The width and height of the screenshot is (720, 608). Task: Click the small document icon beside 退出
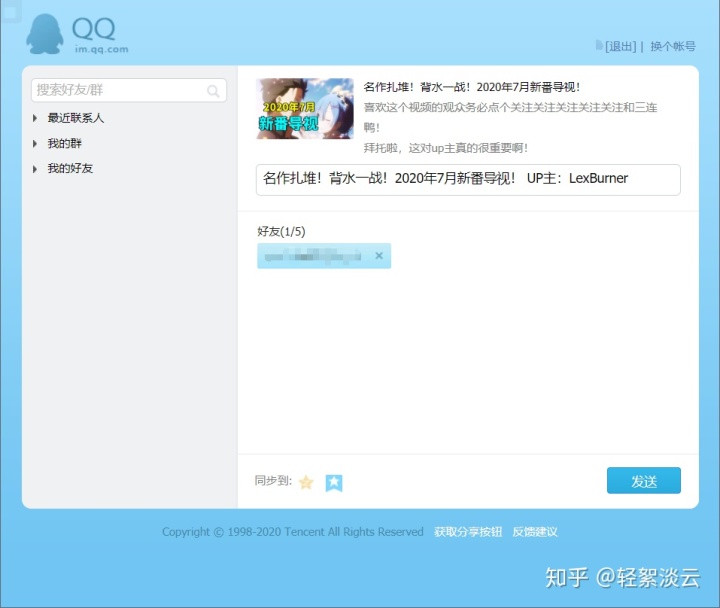point(599,45)
